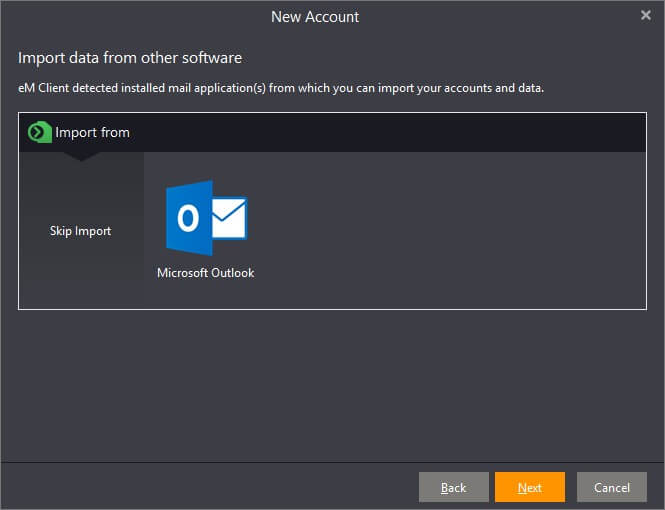Select the Microsoft Outlook import icon
Screen dimensions: 665x510
(x=207, y=218)
